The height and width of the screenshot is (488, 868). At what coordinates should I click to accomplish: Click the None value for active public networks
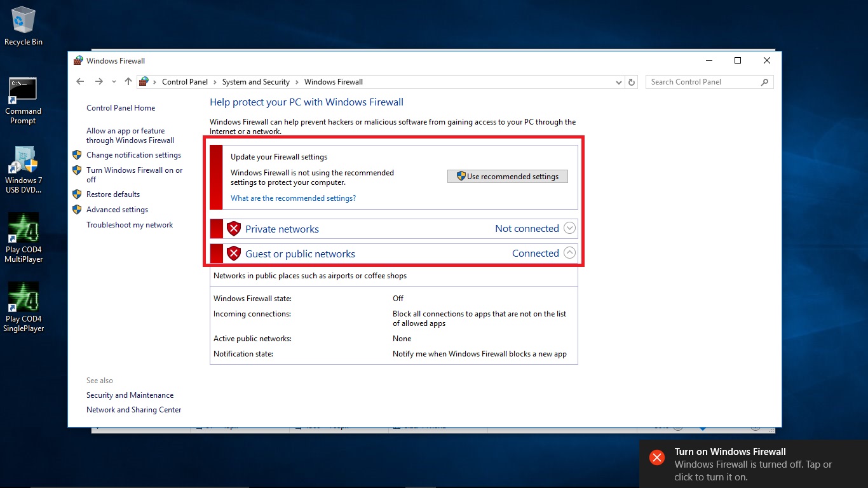(402, 339)
